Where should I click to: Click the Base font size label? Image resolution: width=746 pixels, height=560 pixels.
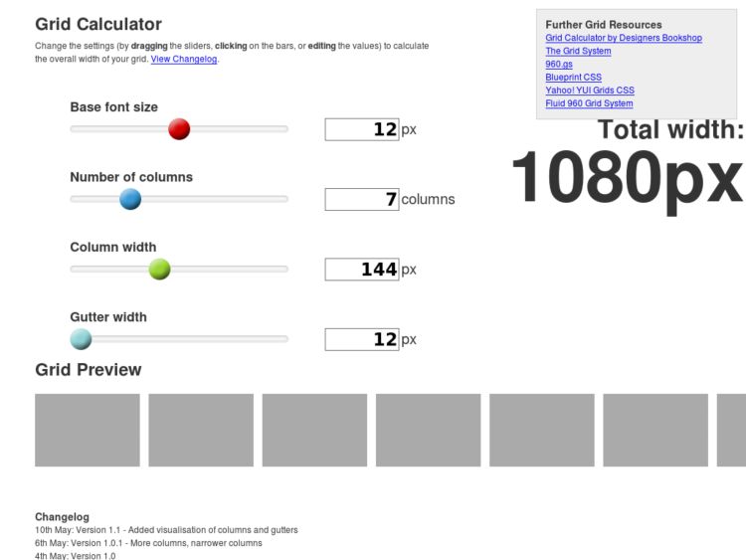[x=113, y=107]
